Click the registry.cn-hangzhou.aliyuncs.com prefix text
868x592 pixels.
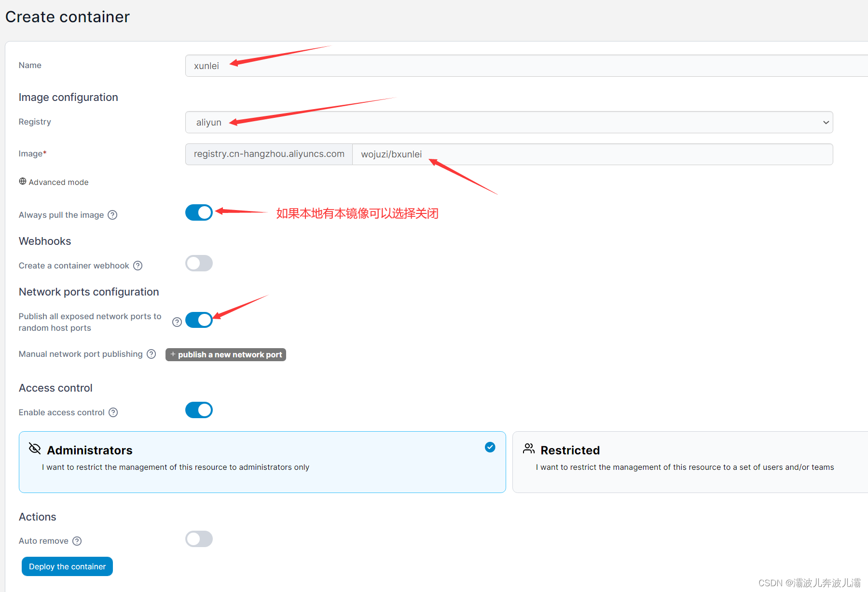tap(269, 154)
